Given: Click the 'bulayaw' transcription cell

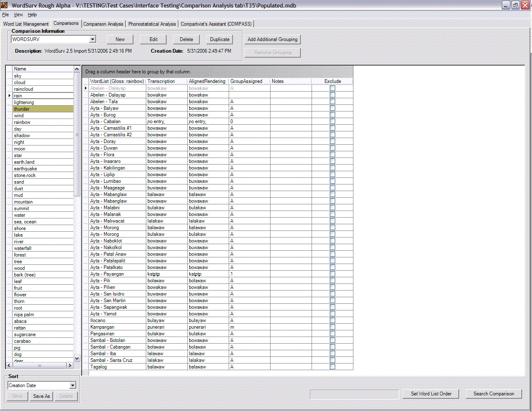Looking at the screenshot, I should pyautogui.click(x=167, y=320).
